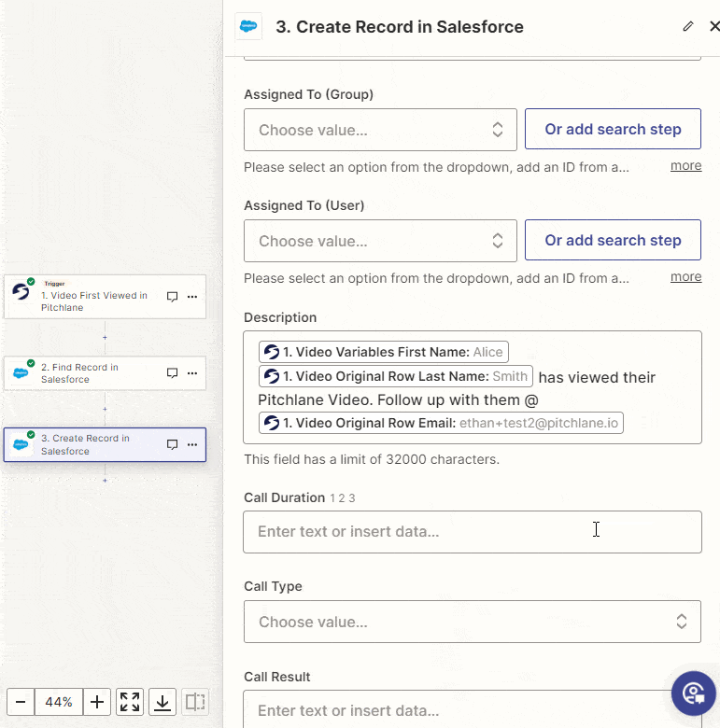
Task: Select step 2 Find Record in Salesforce
Action: (105, 373)
